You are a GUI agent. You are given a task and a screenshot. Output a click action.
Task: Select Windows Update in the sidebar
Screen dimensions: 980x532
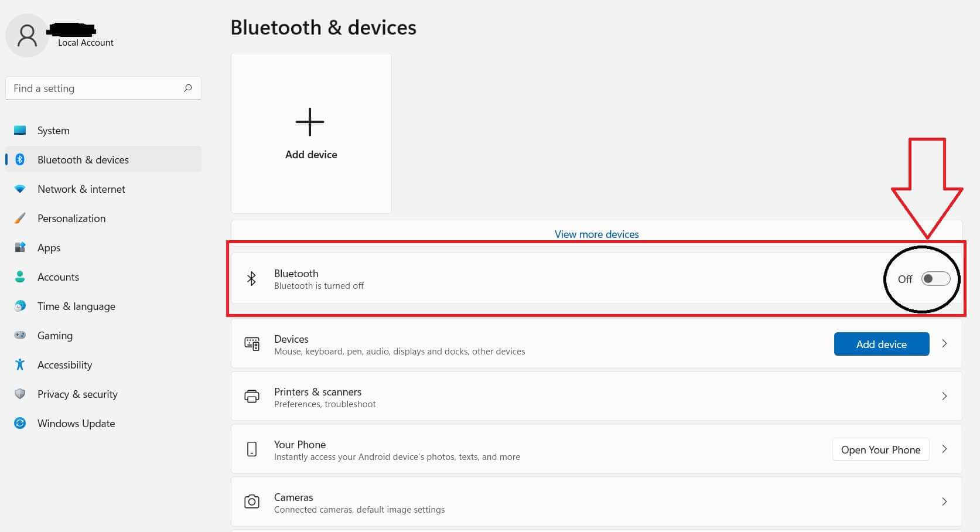(76, 424)
